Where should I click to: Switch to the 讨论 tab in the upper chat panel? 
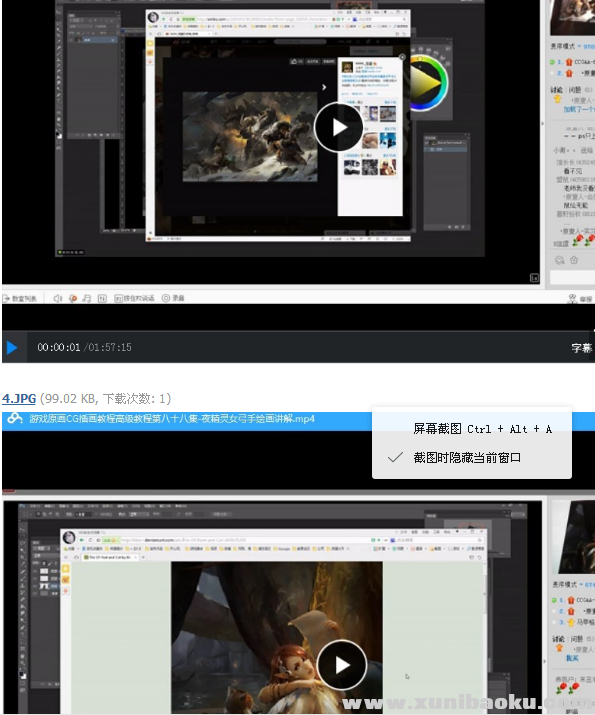coord(558,89)
